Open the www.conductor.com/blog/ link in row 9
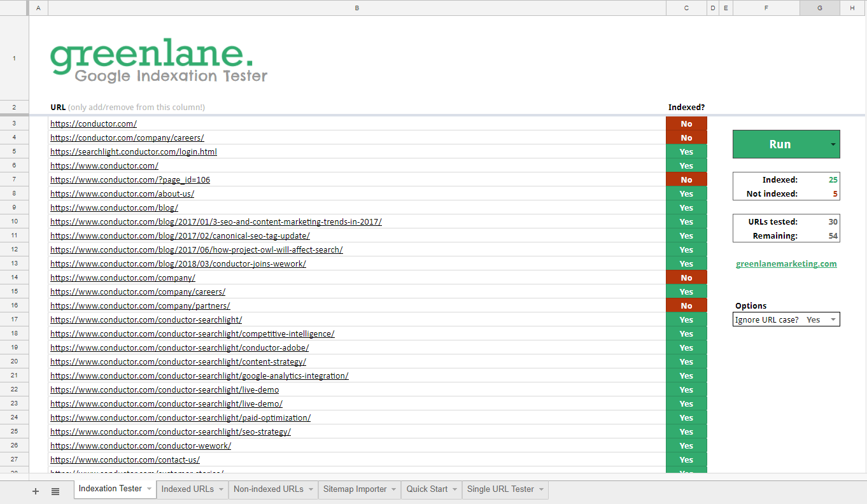Image resolution: width=867 pixels, height=504 pixels. 114,207
